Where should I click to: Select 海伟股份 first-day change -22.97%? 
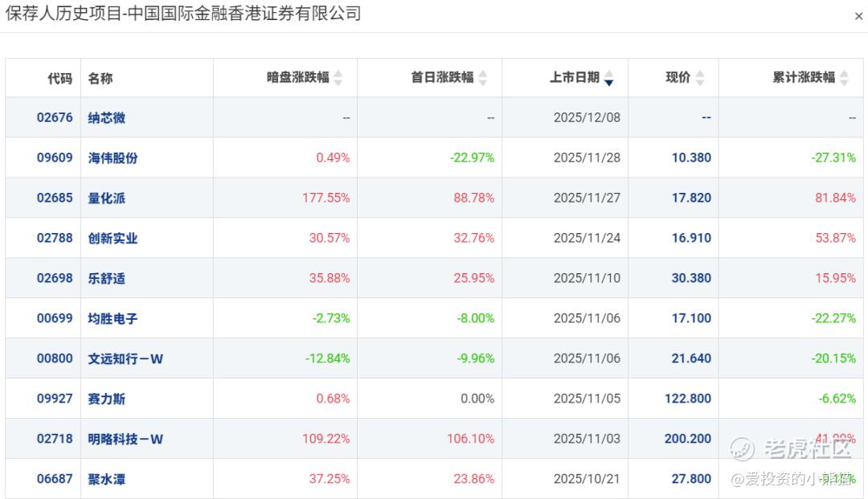click(473, 157)
